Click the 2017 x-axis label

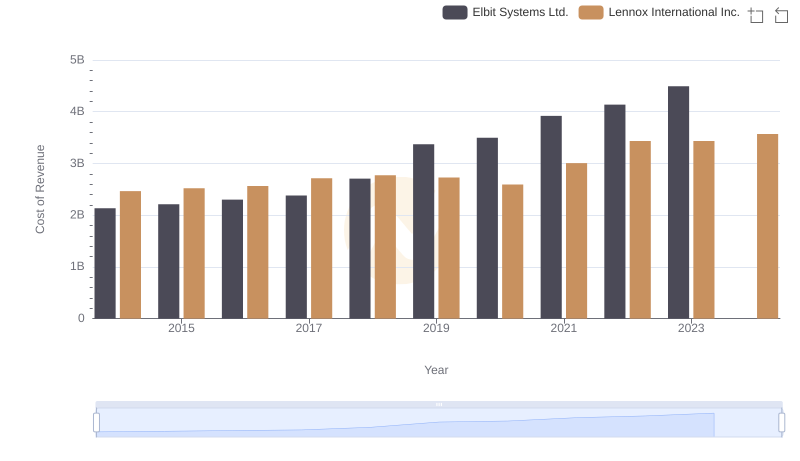pos(309,328)
